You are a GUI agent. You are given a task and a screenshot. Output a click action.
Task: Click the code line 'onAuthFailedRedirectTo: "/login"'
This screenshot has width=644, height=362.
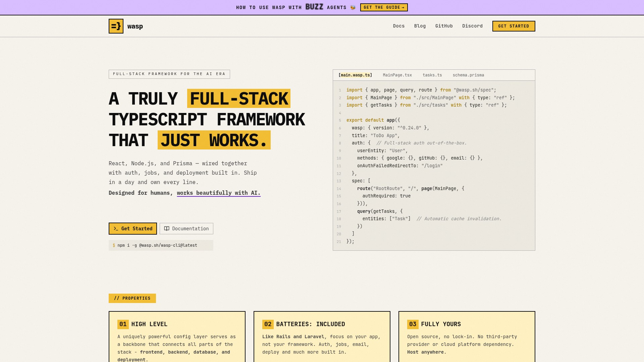[400, 166]
